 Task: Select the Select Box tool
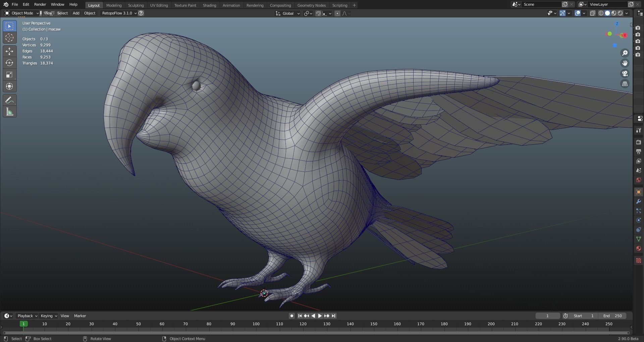coord(9,26)
